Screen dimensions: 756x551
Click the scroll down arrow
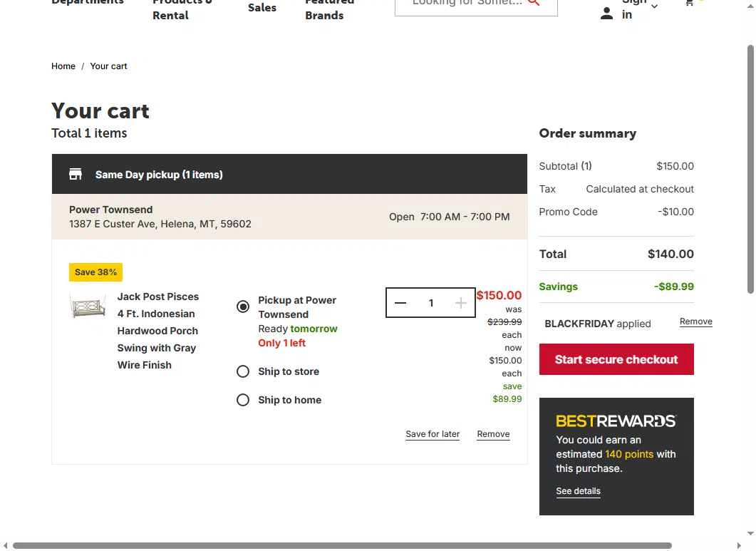click(x=750, y=534)
